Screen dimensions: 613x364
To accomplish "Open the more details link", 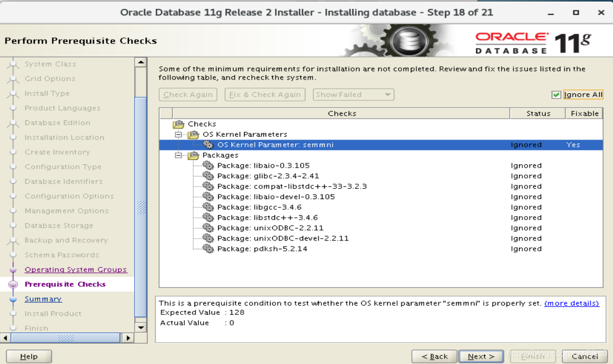I will (572, 303).
